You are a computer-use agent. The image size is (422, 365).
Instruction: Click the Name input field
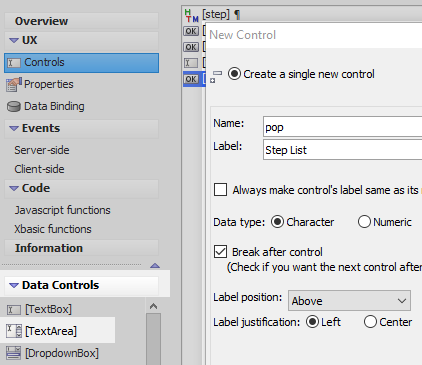pyautogui.click(x=342, y=127)
